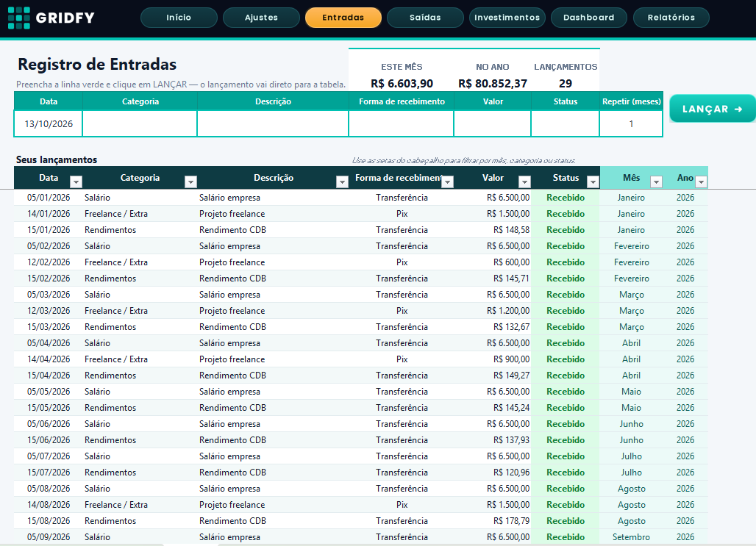Select date cell 05/07/2026
The width and height of the screenshot is (756, 546).
(x=49, y=456)
